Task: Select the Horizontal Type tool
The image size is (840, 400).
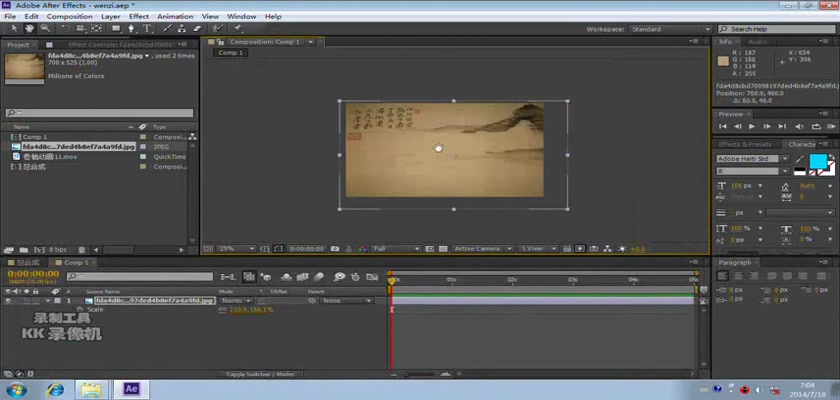Action: 146,28
